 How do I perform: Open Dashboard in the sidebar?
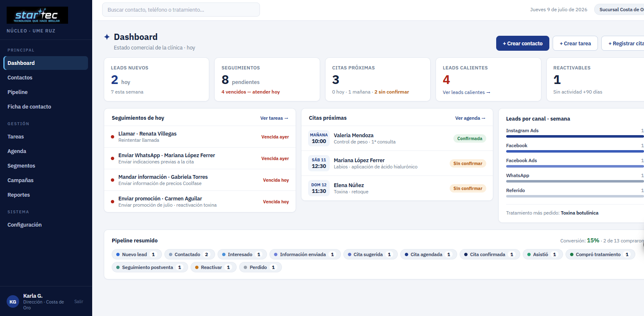coord(46,63)
